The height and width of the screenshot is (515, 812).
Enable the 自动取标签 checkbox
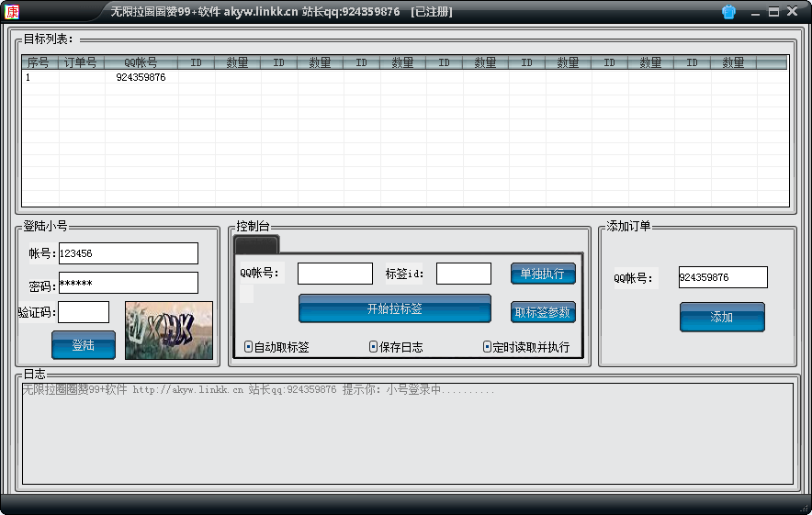pos(249,347)
